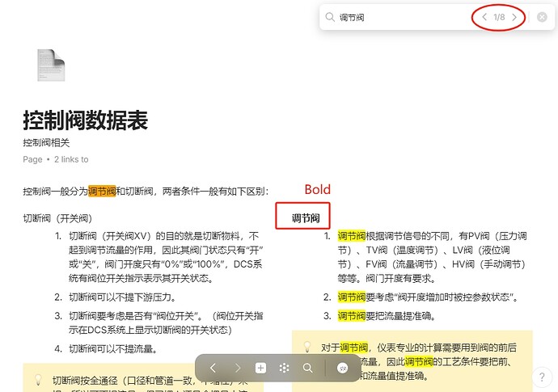Open the help question mark button

542,377
